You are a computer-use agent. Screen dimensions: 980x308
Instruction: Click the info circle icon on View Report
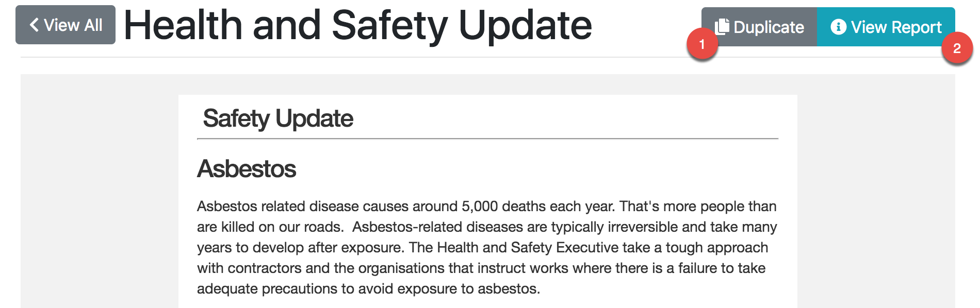coord(838,27)
